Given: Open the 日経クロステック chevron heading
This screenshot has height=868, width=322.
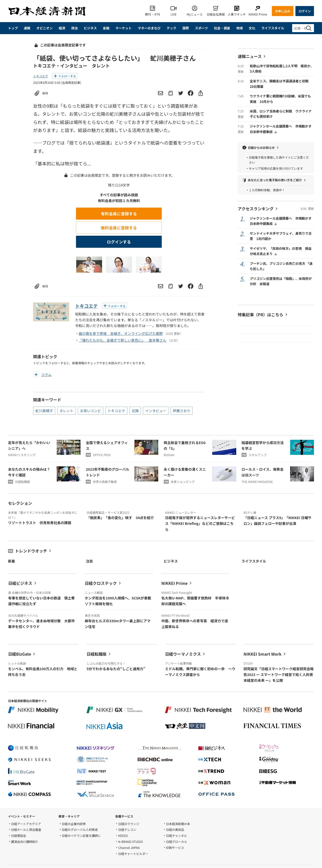Looking at the screenshot, I should tap(103, 583).
